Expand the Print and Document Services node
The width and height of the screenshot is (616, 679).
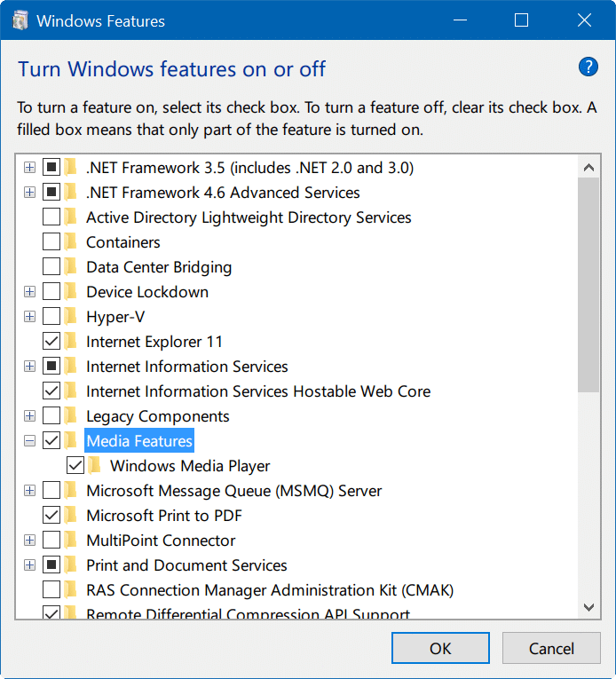click(x=29, y=565)
